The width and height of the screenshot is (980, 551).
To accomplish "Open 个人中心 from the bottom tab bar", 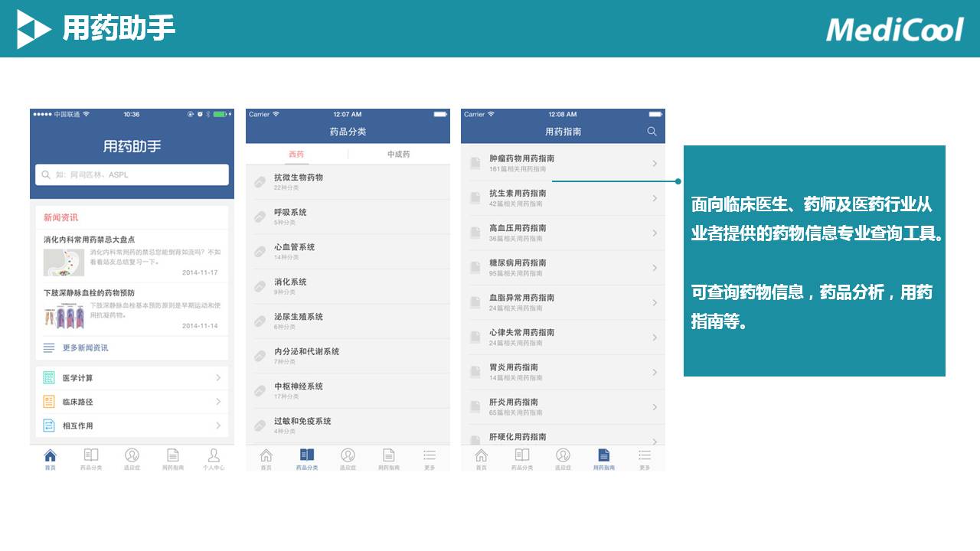I will point(214,458).
